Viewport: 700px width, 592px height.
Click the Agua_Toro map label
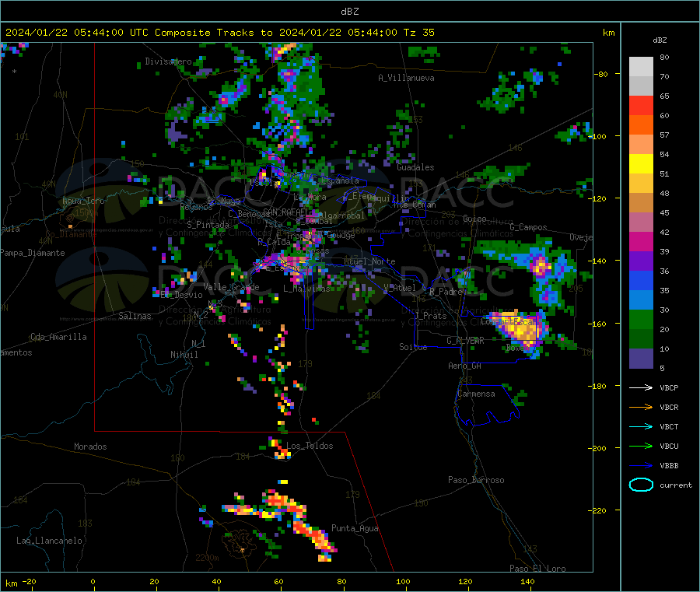pos(83,201)
